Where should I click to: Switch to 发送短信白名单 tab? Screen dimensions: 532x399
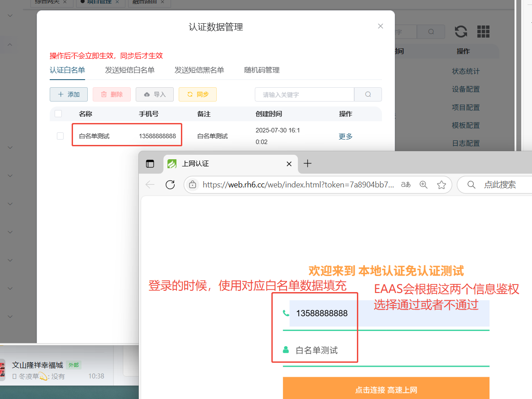click(129, 70)
